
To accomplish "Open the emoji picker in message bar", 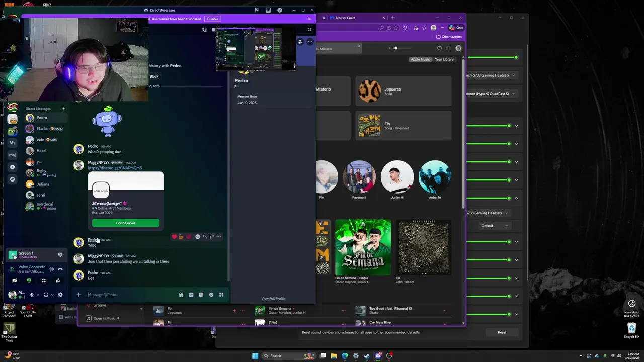I will (x=211, y=295).
